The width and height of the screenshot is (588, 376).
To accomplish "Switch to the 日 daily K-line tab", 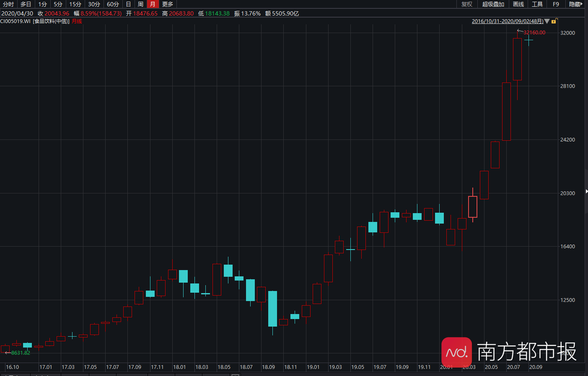I will coord(128,4).
